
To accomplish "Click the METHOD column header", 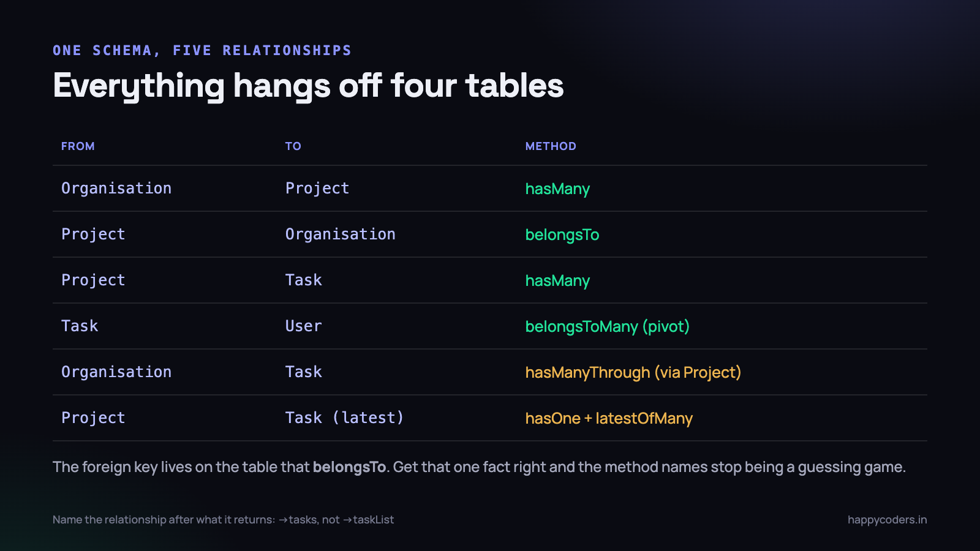I will (x=551, y=146).
